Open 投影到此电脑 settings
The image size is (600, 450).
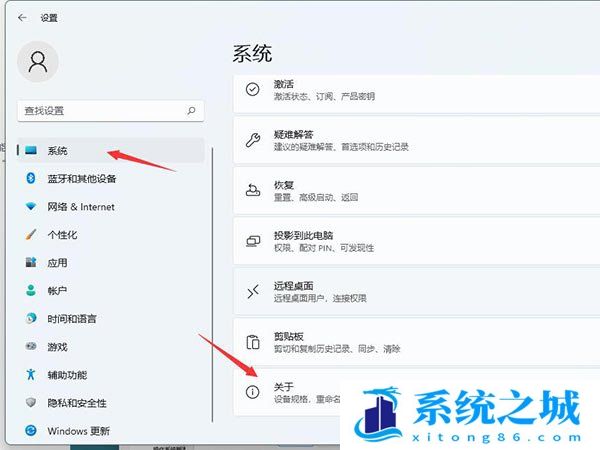pos(400,241)
